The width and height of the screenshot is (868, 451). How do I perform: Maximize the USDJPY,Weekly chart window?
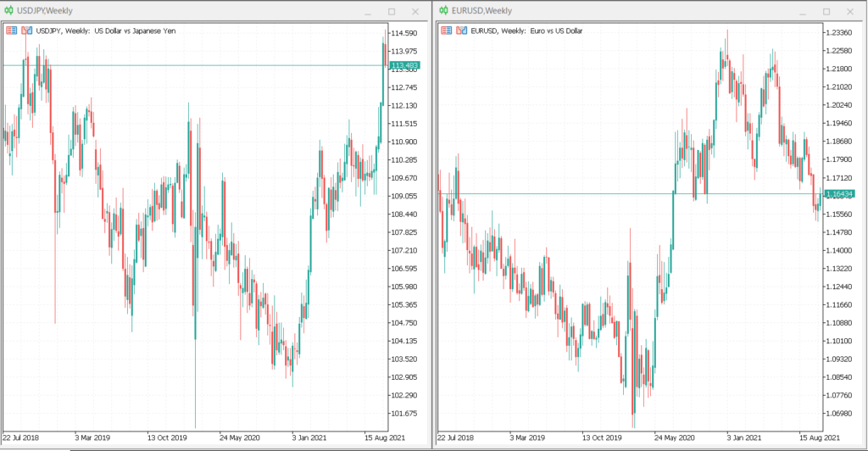(392, 12)
